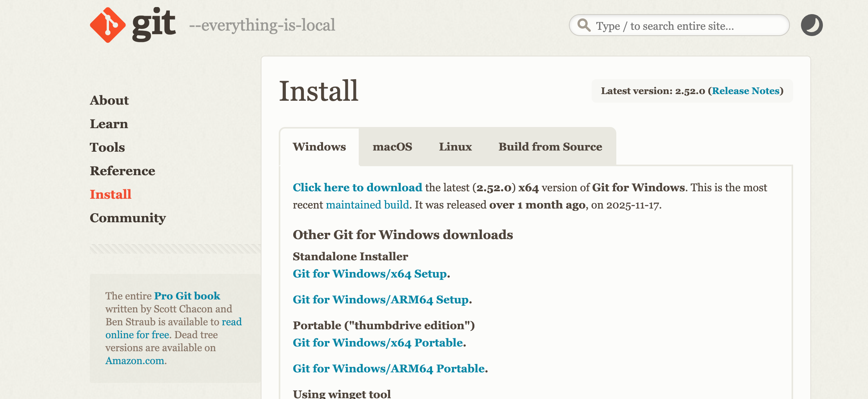Focus the site search input field

pos(679,25)
